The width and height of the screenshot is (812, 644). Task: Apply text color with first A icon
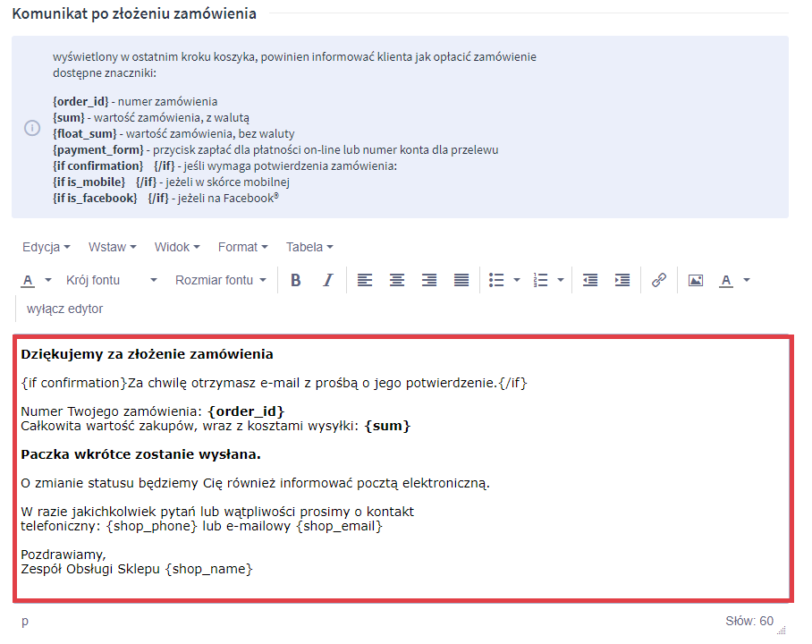[28, 280]
